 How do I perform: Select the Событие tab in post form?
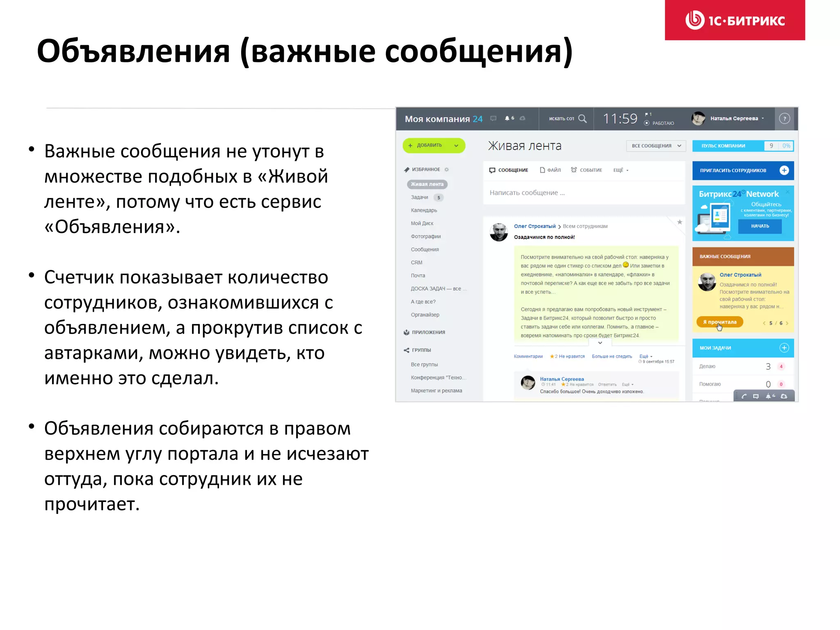(587, 170)
